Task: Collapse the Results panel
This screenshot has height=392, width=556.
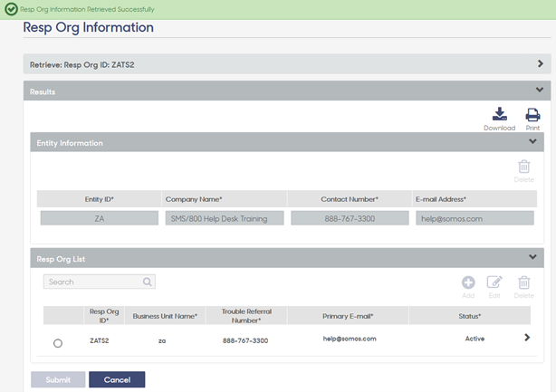Action: click(540, 90)
